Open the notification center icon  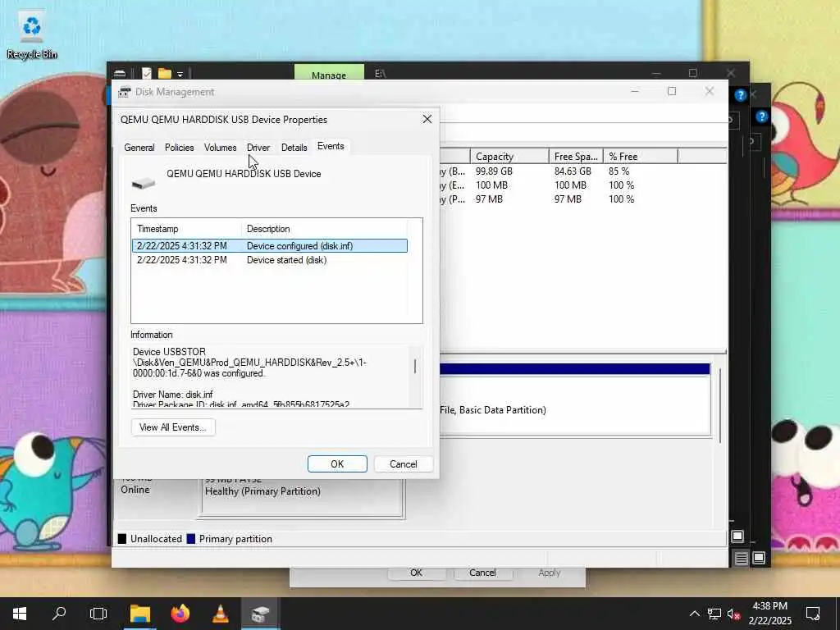tap(813, 614)
